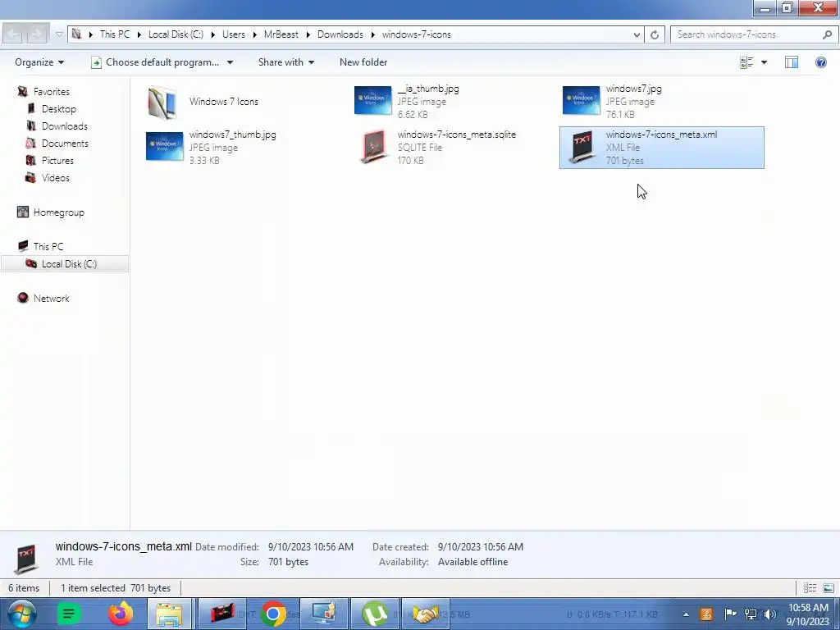Open Documents in navigation pane
Screen dimensions: 840x630
pyautogui.click(x=65, y=143)
